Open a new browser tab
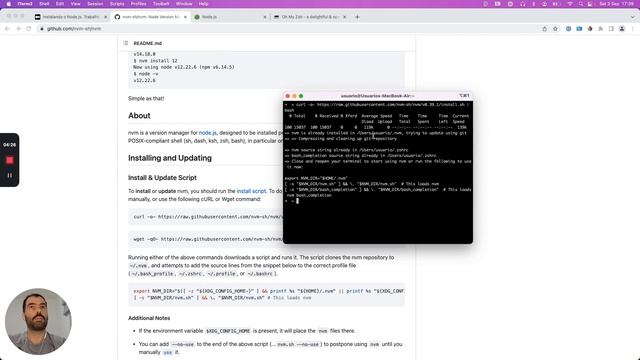The image size is (640, 360). (x=357, y=17)
